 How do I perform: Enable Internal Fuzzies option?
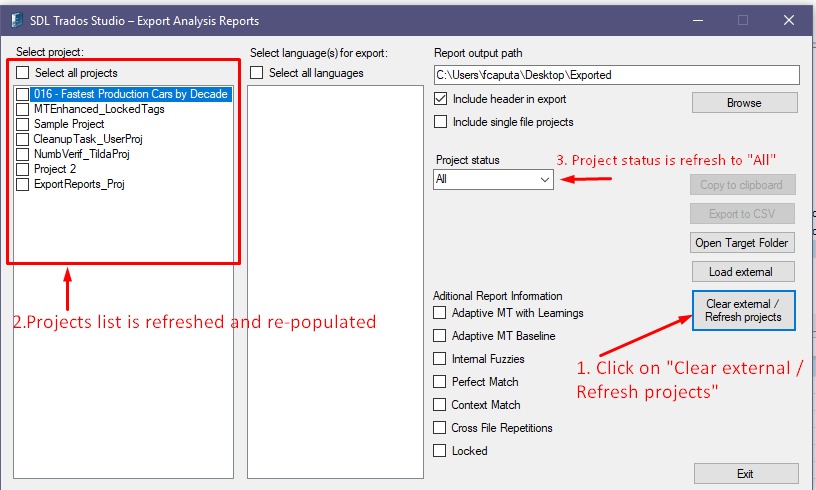click(440, 358)
